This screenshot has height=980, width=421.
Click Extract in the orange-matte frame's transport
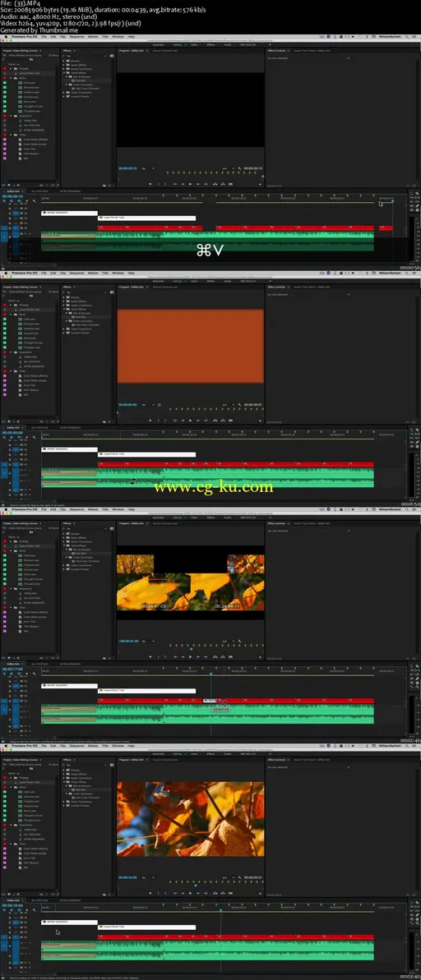[x=223, y=420]
